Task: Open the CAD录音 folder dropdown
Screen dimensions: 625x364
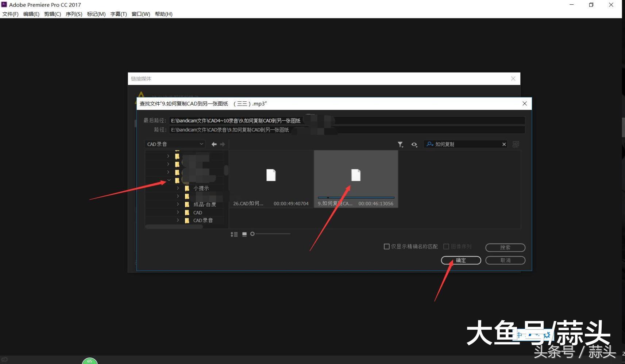Action: 175,144
